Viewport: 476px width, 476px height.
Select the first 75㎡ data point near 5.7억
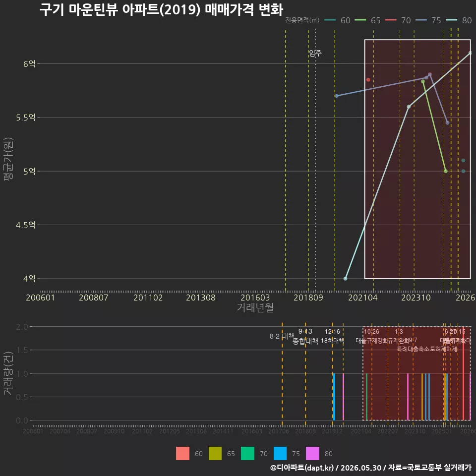tap(336, 96)
